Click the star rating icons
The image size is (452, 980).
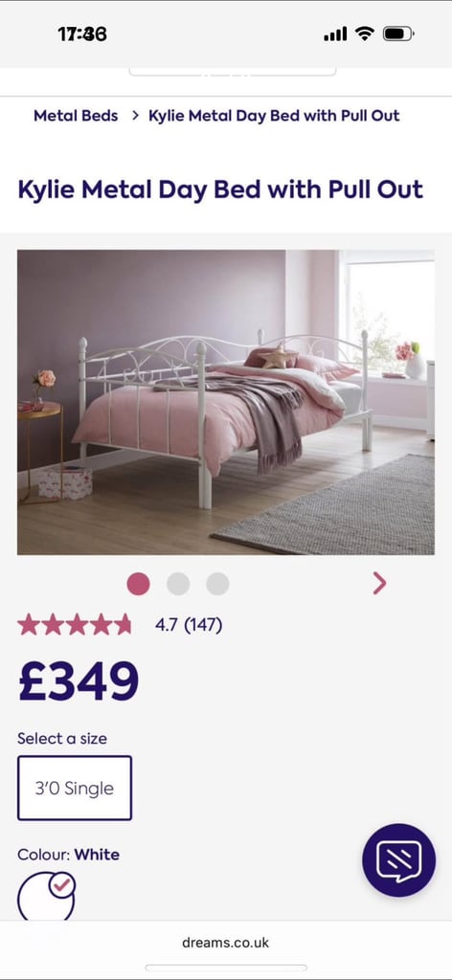(75, 624)
